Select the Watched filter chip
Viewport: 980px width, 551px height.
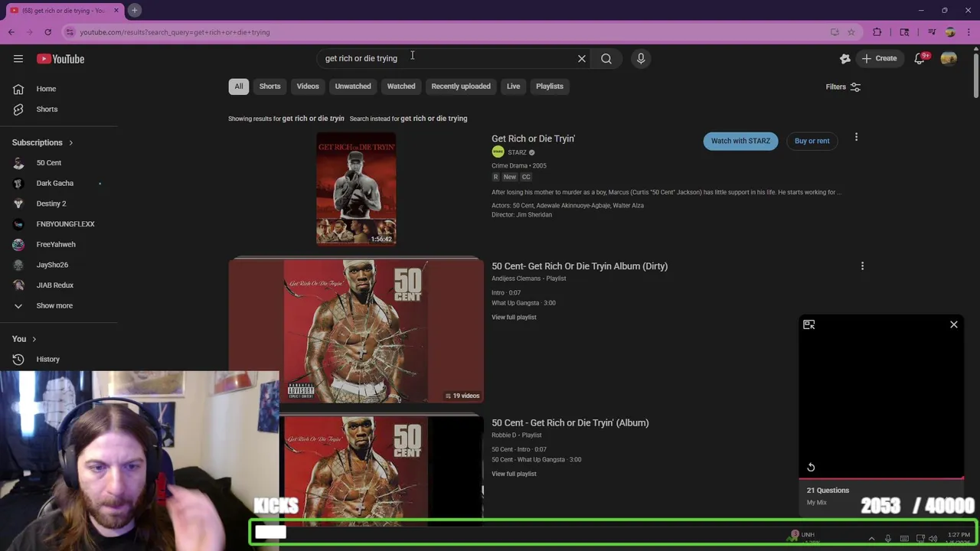(x=401, y=86)
